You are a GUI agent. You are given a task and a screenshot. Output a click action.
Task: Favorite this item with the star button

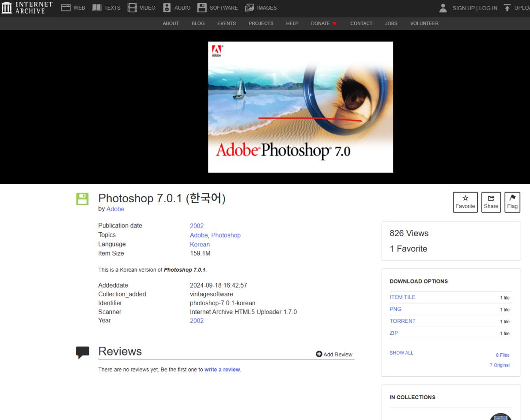(x=466, y=202)
